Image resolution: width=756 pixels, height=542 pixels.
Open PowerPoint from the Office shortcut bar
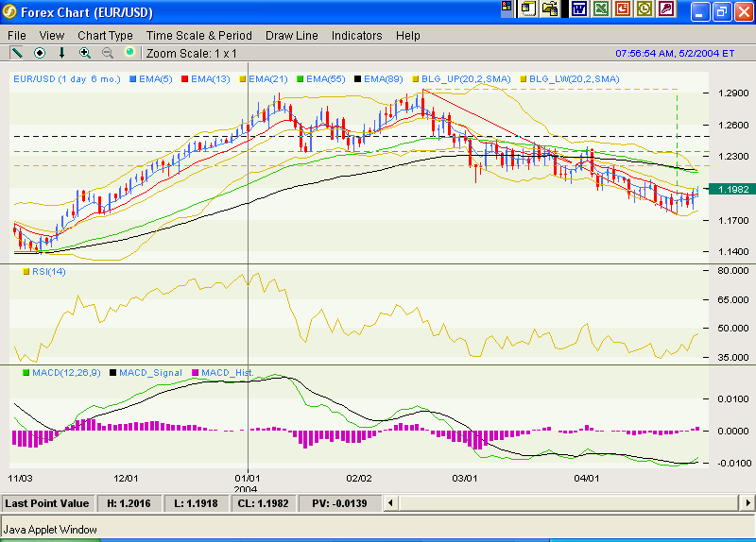pyautogui.click(x=624, y=9)
